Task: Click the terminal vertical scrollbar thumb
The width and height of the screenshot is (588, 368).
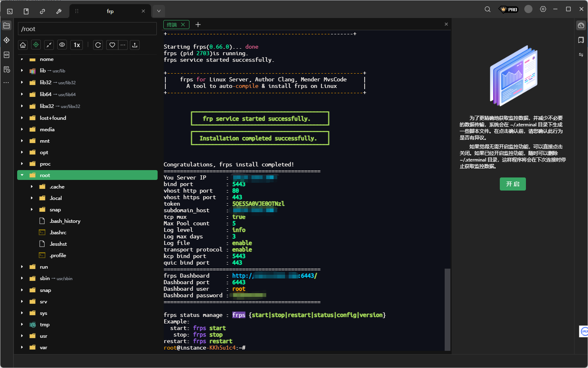Action: tap(448, 309)
